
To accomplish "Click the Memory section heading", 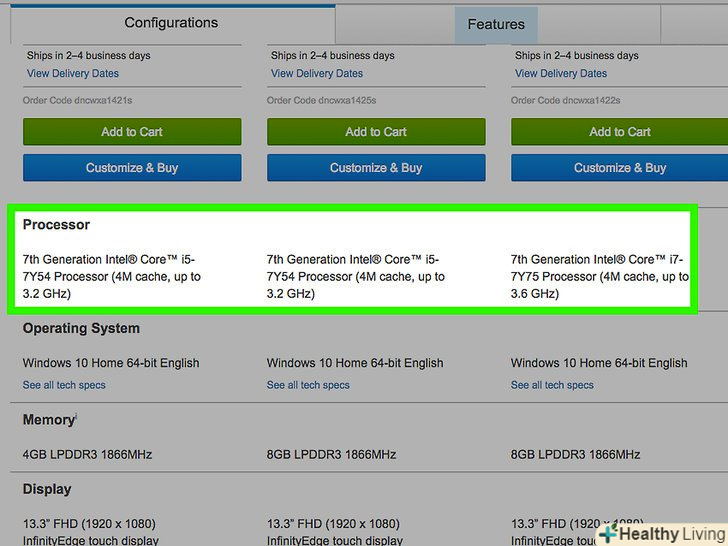I will (48, 420).
